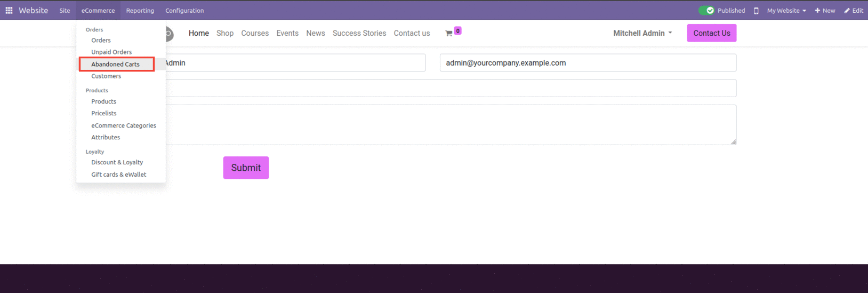Select Abandoned Carts from menu
Image resolution: width=868 pixels, height=293 pixels.
click(x=117, y=64)
